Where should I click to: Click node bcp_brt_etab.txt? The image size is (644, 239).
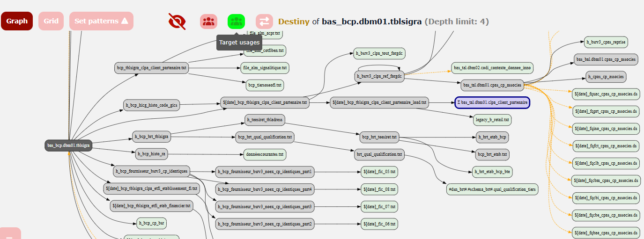(492, 154)
